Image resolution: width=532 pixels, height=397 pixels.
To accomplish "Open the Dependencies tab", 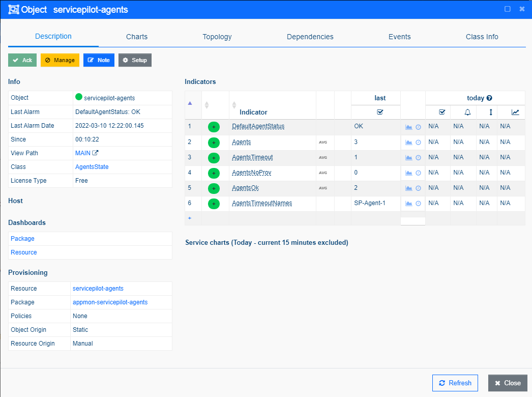I will pos(310,37).
